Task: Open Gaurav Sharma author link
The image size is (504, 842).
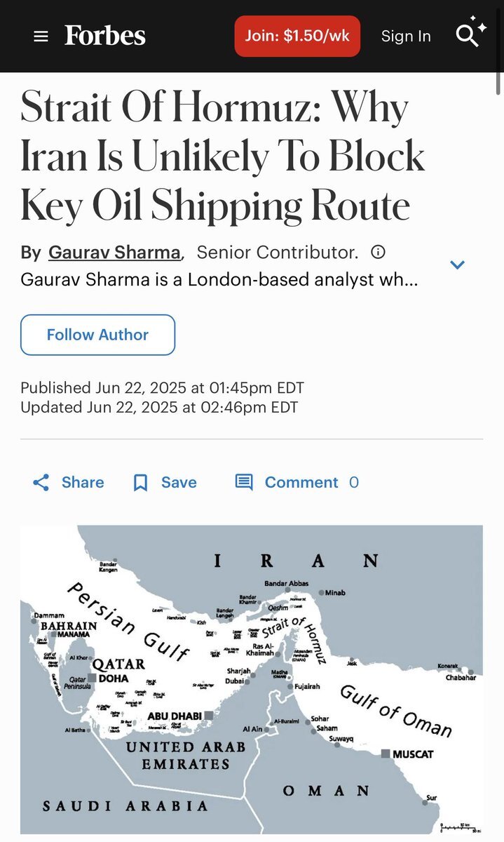Action: pyautogui.click(x=115, y=252)
